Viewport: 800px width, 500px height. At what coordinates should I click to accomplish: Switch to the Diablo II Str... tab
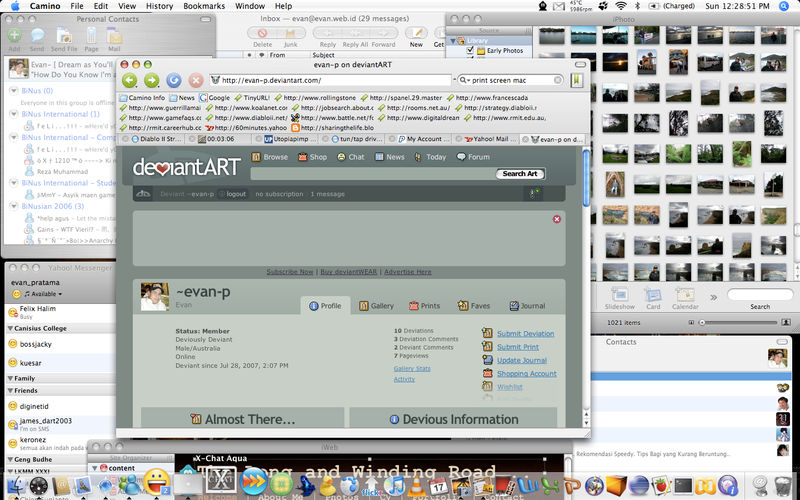157,139
